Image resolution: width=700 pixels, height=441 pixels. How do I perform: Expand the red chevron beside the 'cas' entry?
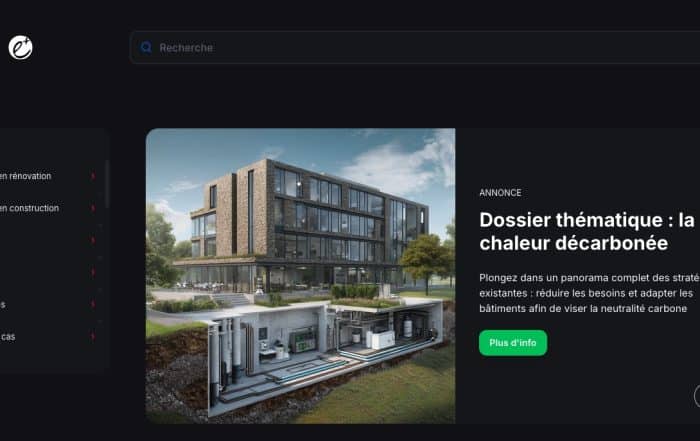pos(93,336)
